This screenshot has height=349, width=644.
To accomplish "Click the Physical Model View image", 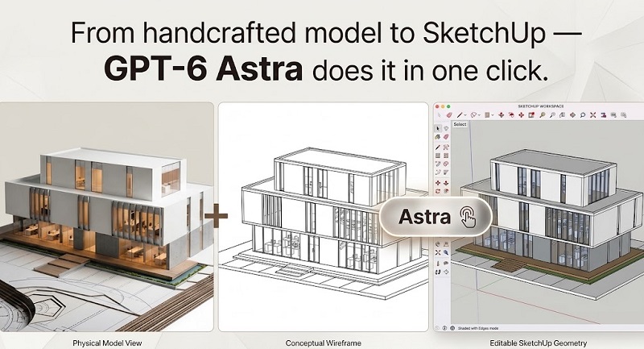I will pyautogui.click(x=106, y=217).
